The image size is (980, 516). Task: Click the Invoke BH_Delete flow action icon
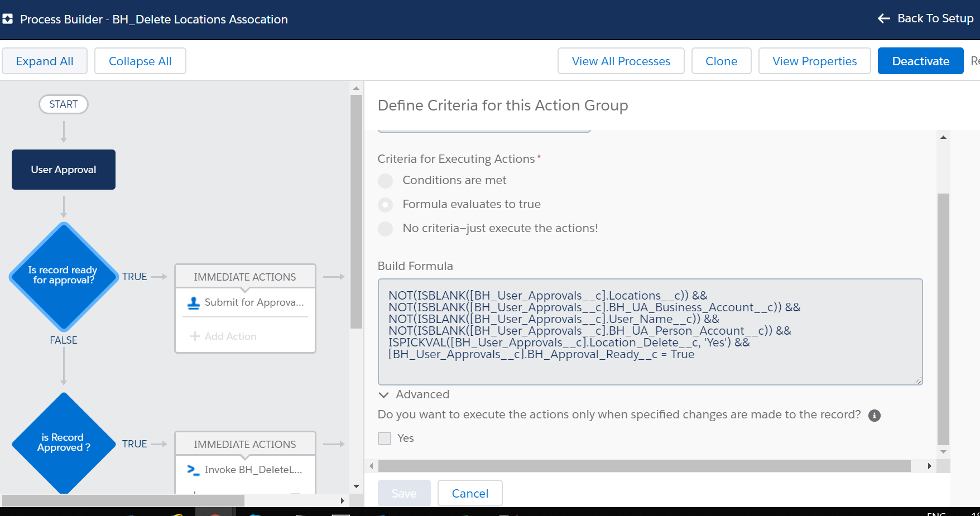193,470
